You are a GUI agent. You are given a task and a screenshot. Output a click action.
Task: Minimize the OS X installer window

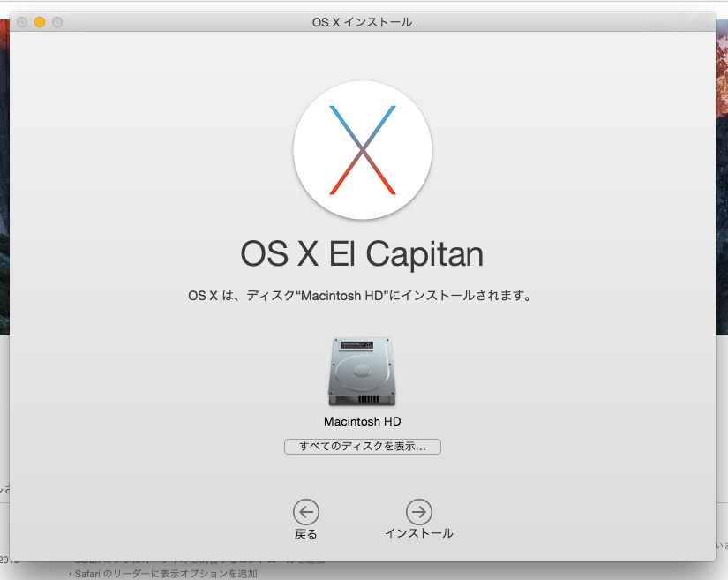(x=40, y=22)
